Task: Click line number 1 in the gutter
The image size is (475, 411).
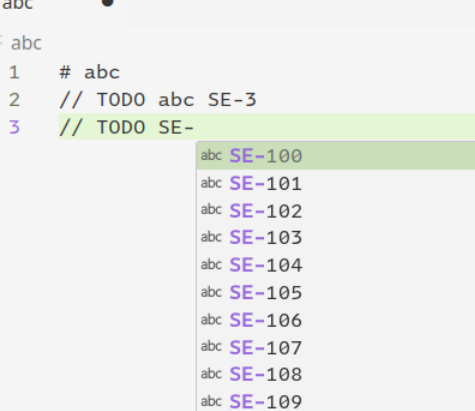Action: pos(14,72)
